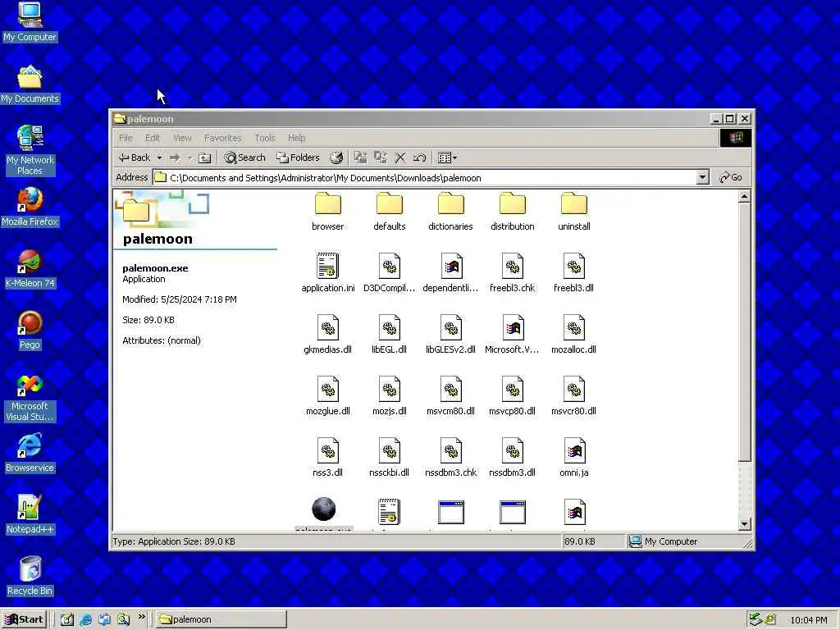
Task: Select mozglue.dll file
Action: (x=327, y=396)
